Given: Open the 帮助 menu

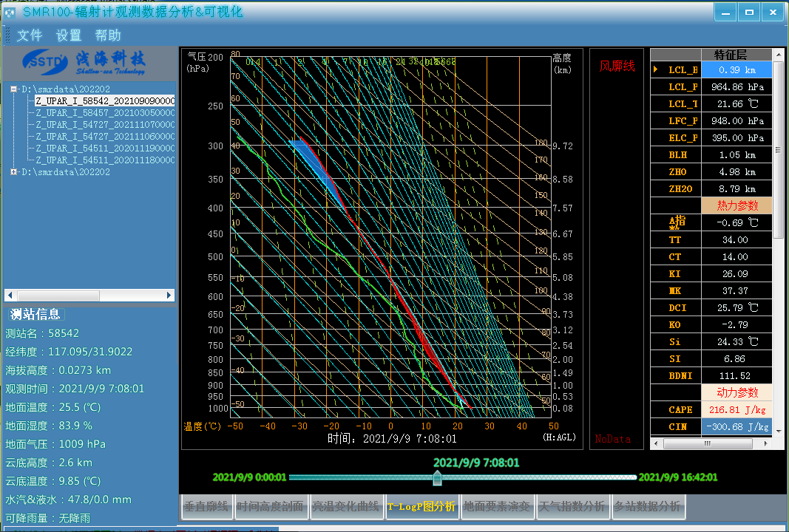Looking at the screenshot, I should [108, 35].
